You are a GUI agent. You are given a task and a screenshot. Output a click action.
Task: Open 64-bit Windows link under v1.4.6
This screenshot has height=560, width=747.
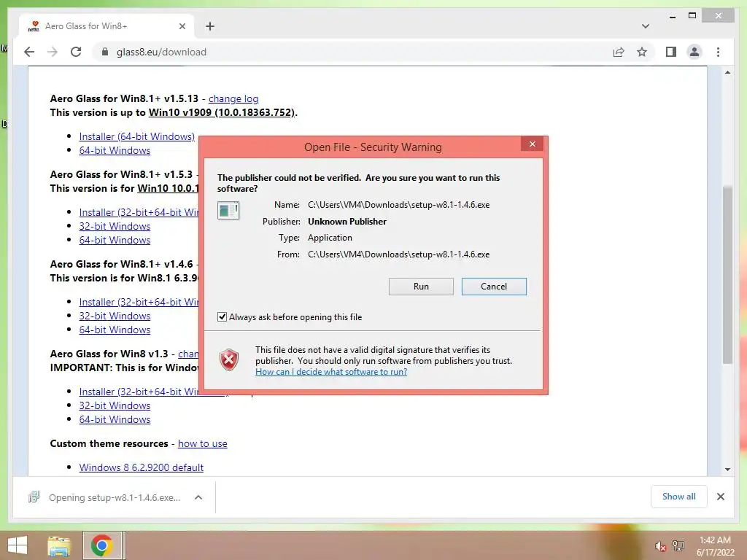point(115,330)
